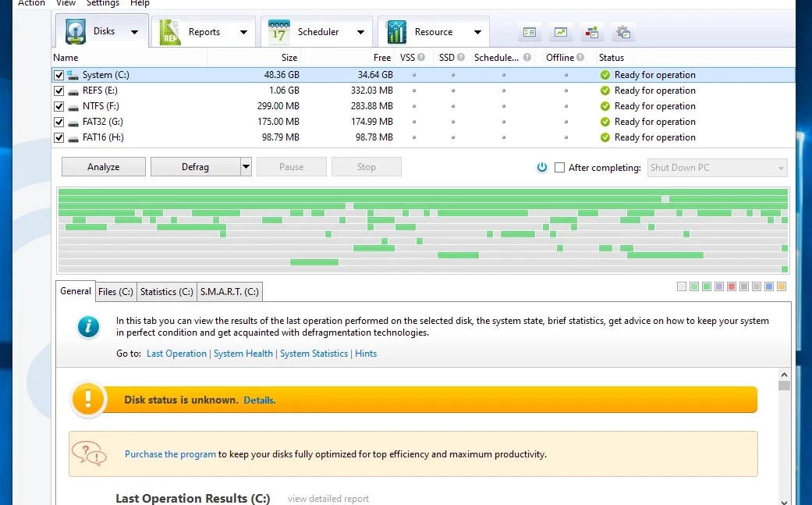812x505 pixels.
Task: Click the red legend color swatch
Action: click(x=732, y=286)
